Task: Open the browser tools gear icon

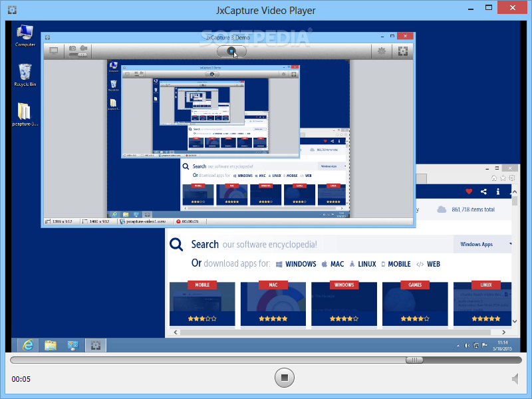Action: coord(512,178)
